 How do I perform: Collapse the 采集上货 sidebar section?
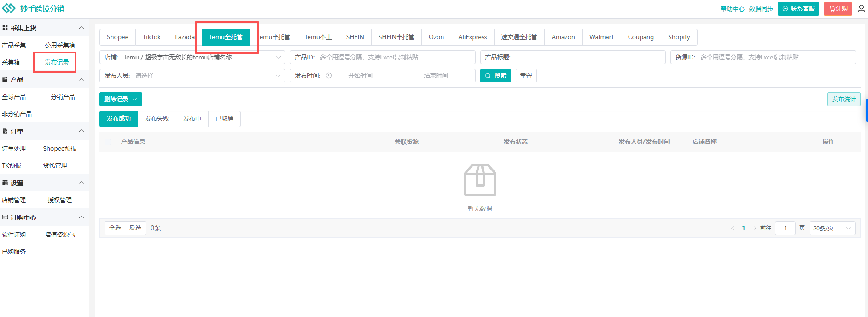[82, 28]
